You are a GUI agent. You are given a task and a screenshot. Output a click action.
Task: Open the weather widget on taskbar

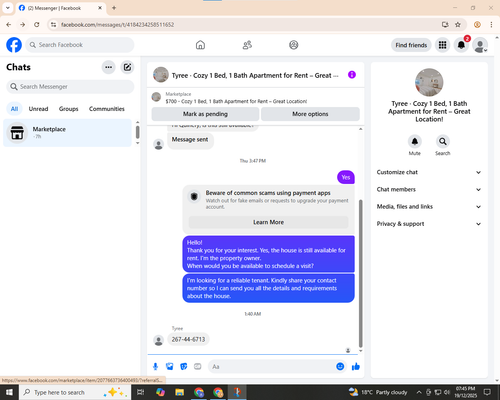tap(378, 392)
